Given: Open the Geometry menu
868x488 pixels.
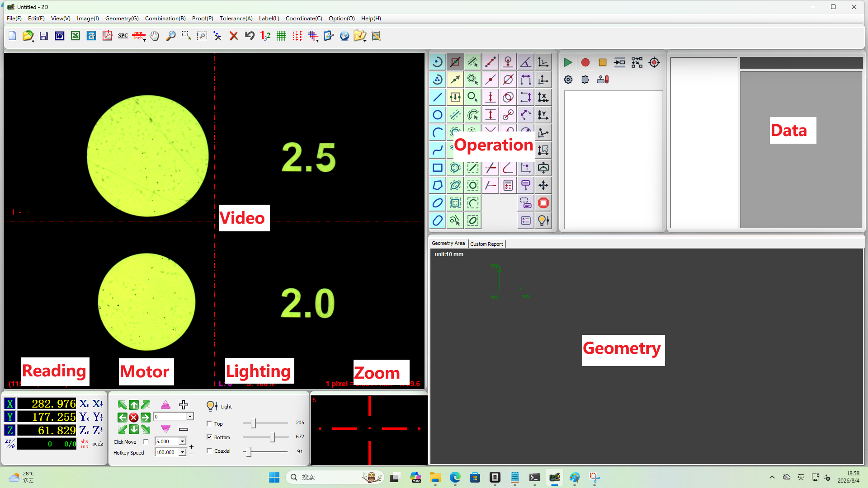Looking at the screenshot, I should tap(122, 19).
